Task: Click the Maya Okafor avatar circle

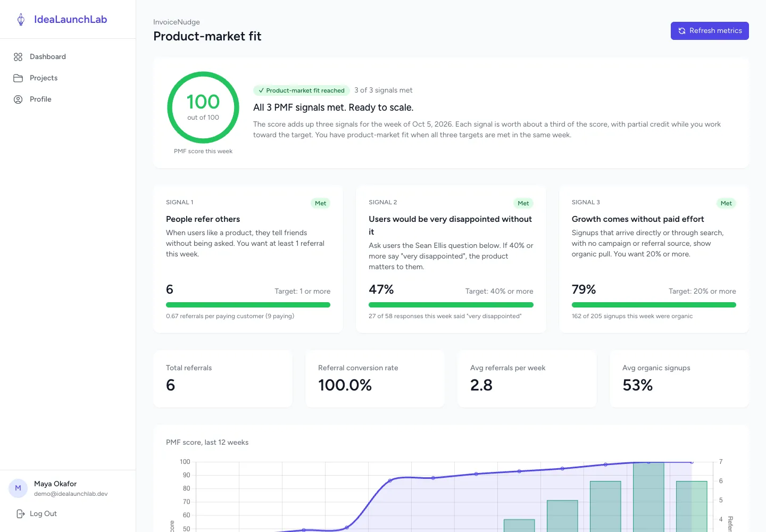Action: pyautogui.click(x=18, y=488)
